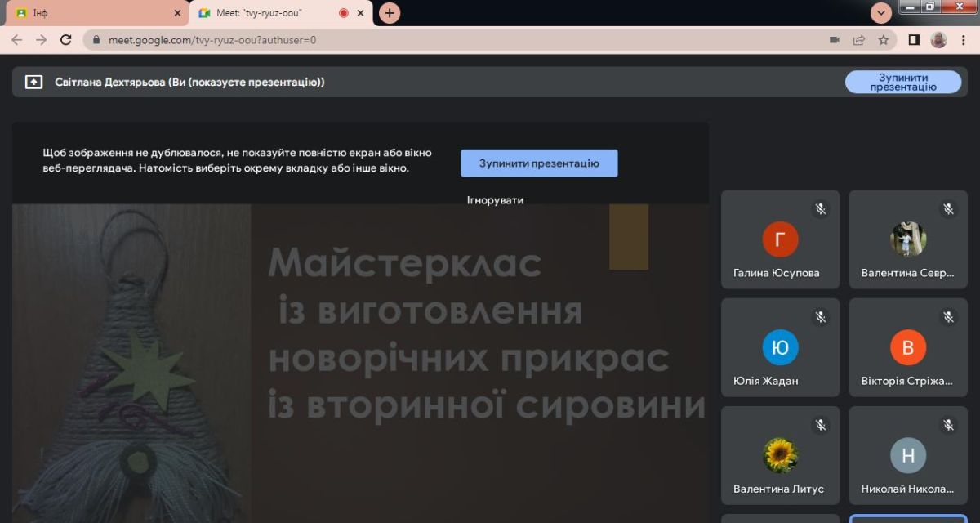Open the Chrome profile avatar
The height and width of the screenshot is (523, 980).
tap(938, 40)
